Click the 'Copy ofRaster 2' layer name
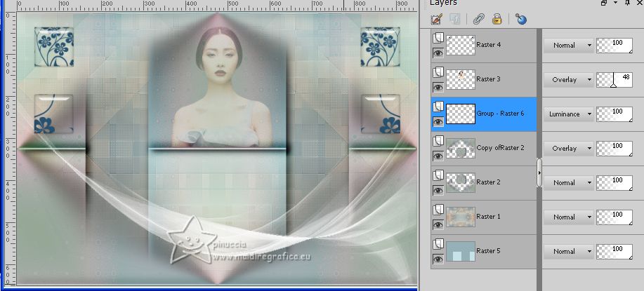 click(500, 148)
